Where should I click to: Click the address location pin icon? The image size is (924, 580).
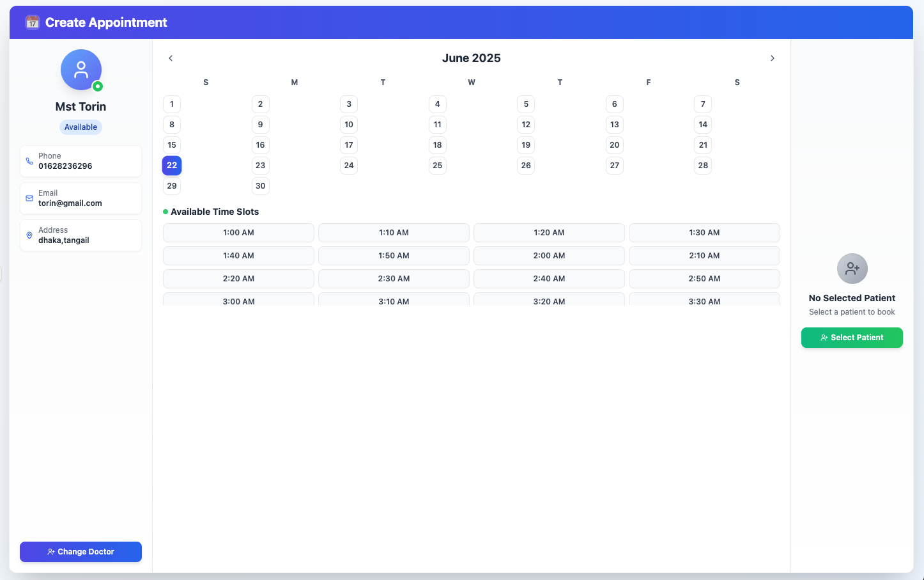pos(29,235)
